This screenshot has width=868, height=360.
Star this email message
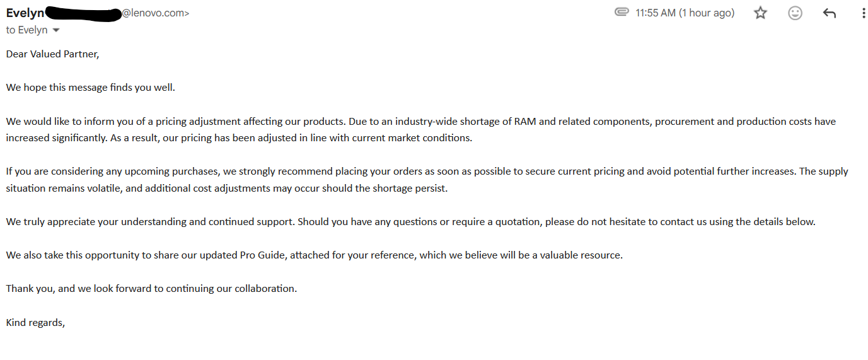[761, 13]
